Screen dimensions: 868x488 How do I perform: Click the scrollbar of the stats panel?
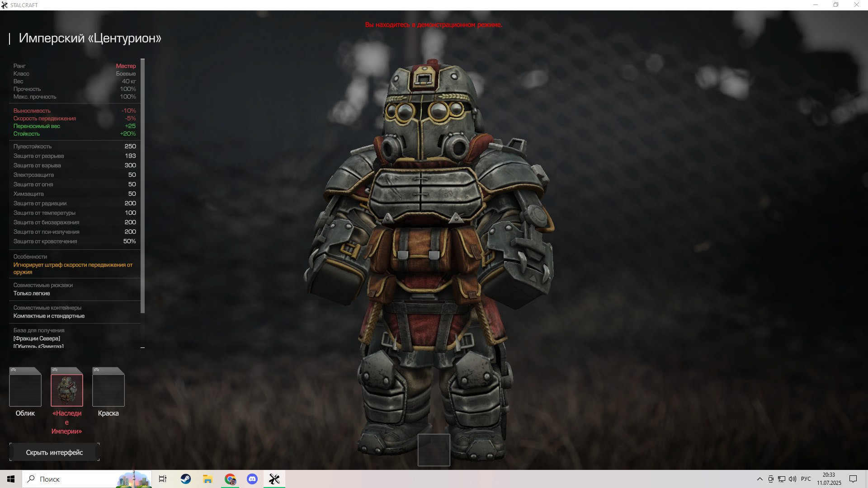(x=143, y=186)
